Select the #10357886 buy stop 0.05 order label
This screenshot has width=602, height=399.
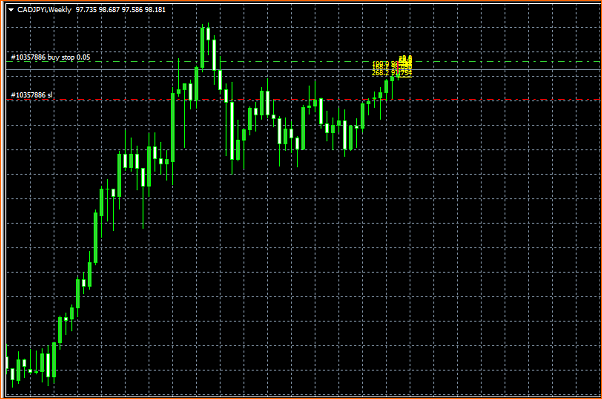pos(51,58)
